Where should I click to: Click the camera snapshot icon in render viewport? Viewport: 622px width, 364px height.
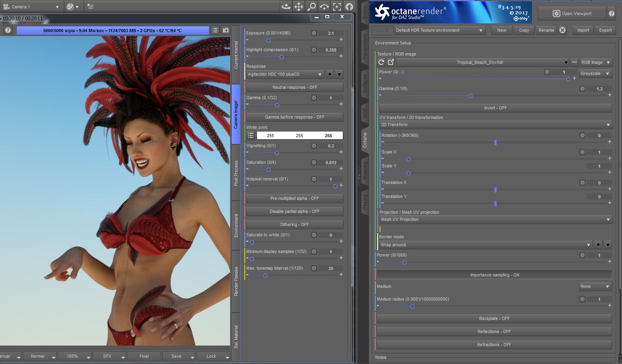[226, 30]
